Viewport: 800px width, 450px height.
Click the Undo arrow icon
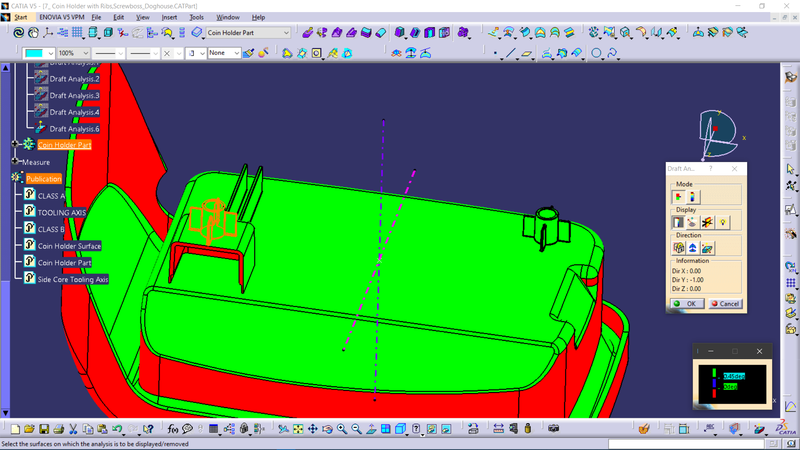[117, 429]
